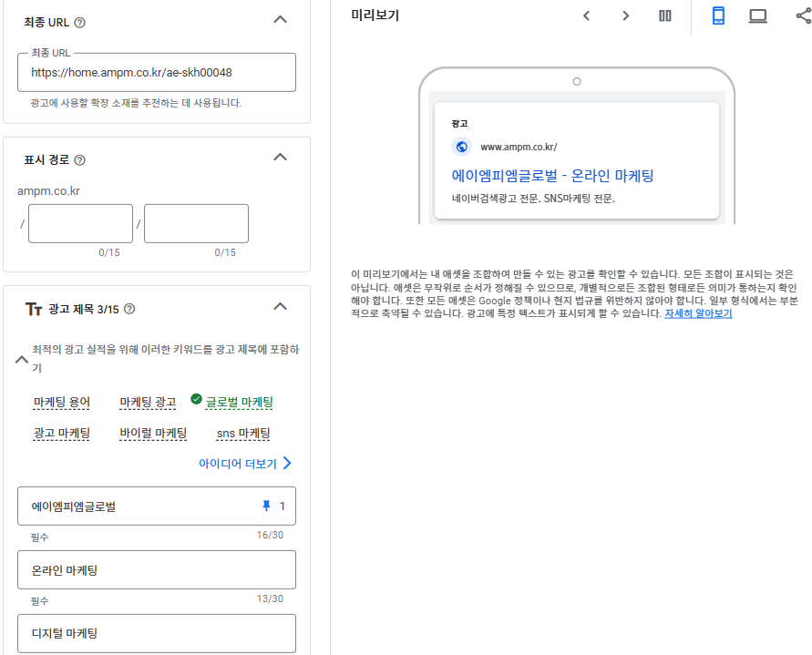Collapse the keyword suggestions list
The image size is (812, 655).
tap(22, 359)
